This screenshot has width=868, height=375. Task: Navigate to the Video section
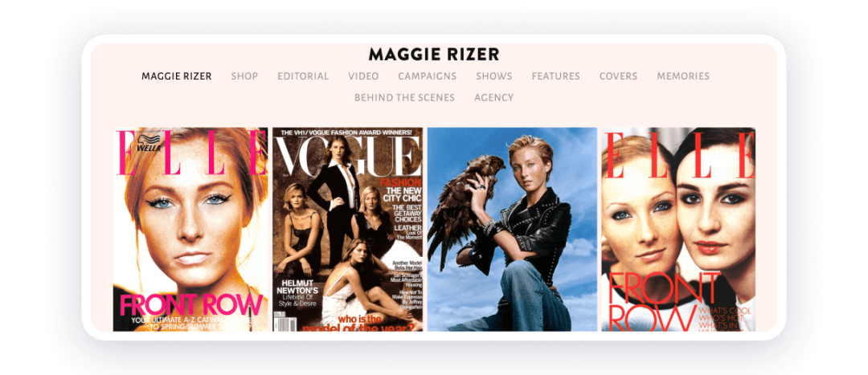click(x=363, y=76)
